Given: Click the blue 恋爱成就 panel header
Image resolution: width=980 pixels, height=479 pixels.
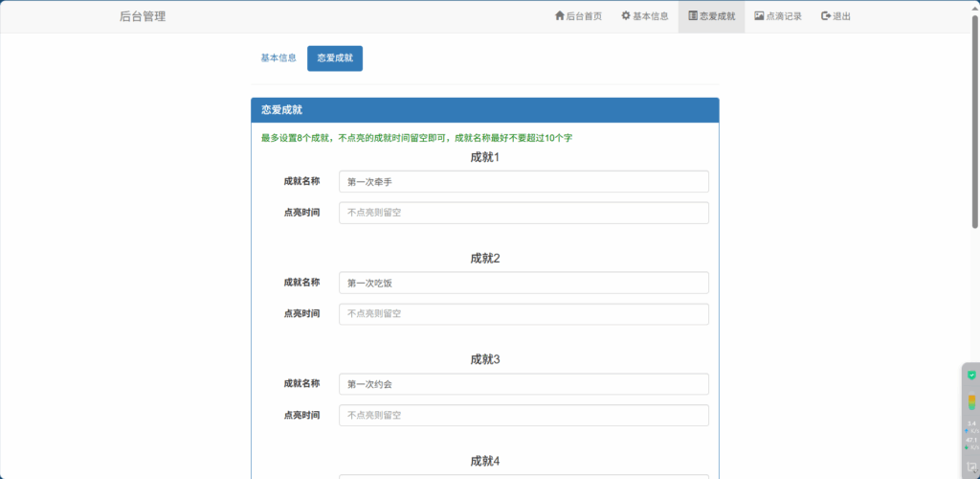Looking at the screenshot, I should pyautogui.click(x=485, y=110).
